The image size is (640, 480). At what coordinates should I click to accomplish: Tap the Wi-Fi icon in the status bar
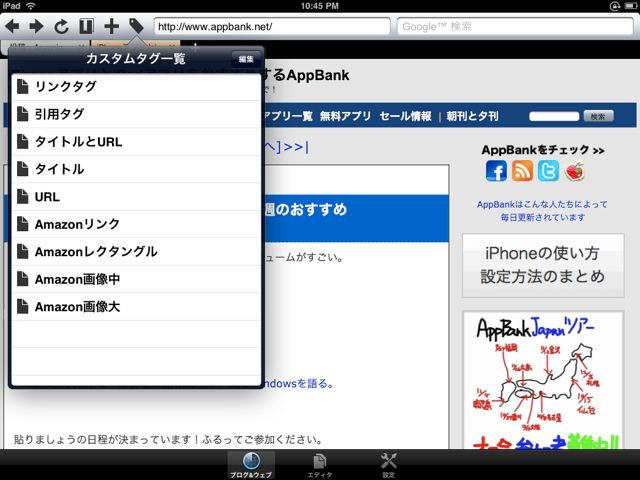coord(30,6)
